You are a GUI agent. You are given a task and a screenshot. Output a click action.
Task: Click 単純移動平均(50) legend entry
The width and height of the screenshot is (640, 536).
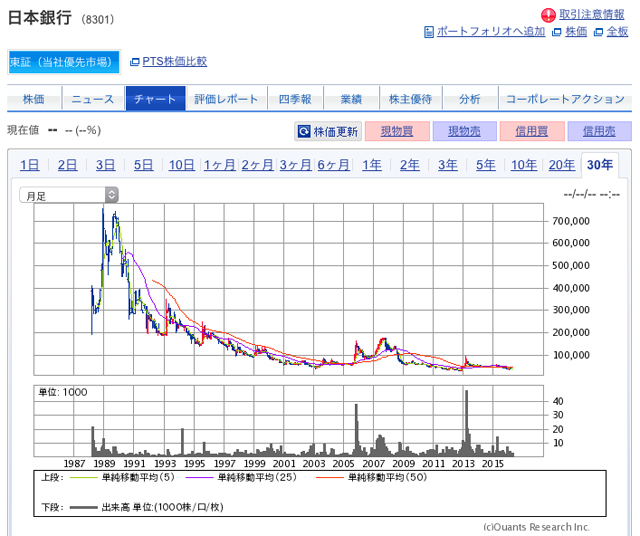pos(371,477)
